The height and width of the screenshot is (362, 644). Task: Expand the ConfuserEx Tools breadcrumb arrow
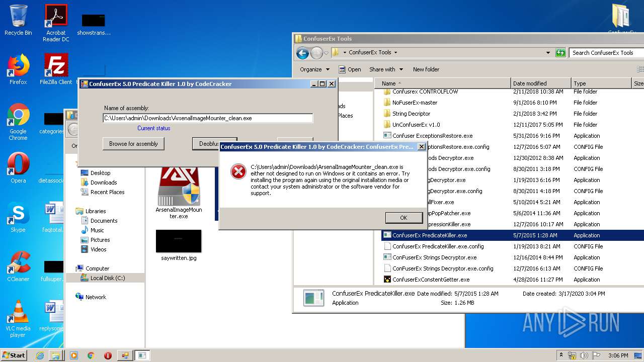pos(395,53)
